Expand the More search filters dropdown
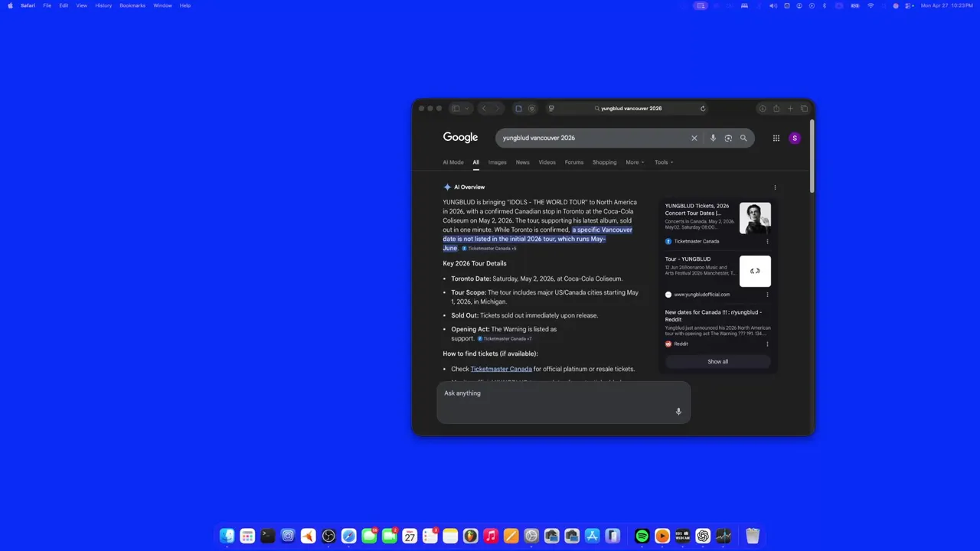Screen dimensions: 980x551 click(x=635, y=162)
